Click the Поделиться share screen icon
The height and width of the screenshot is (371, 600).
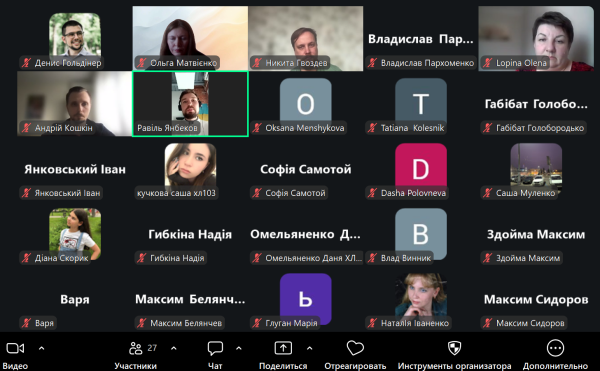283,348
